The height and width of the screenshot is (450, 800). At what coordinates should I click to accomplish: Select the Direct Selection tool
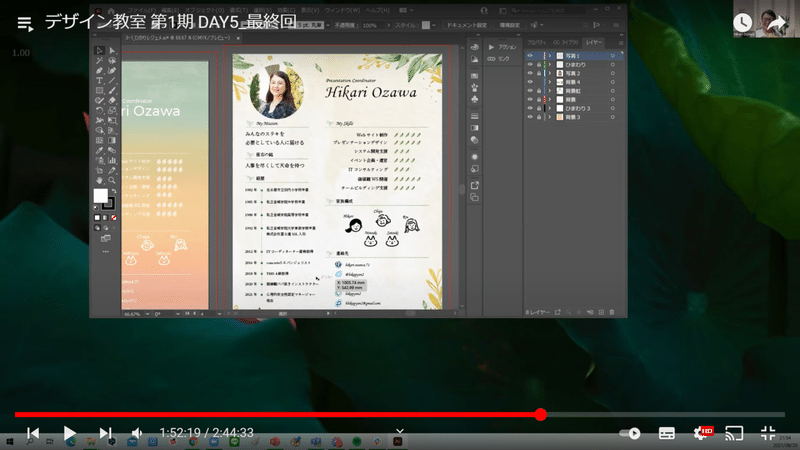[x=112, y=51]
